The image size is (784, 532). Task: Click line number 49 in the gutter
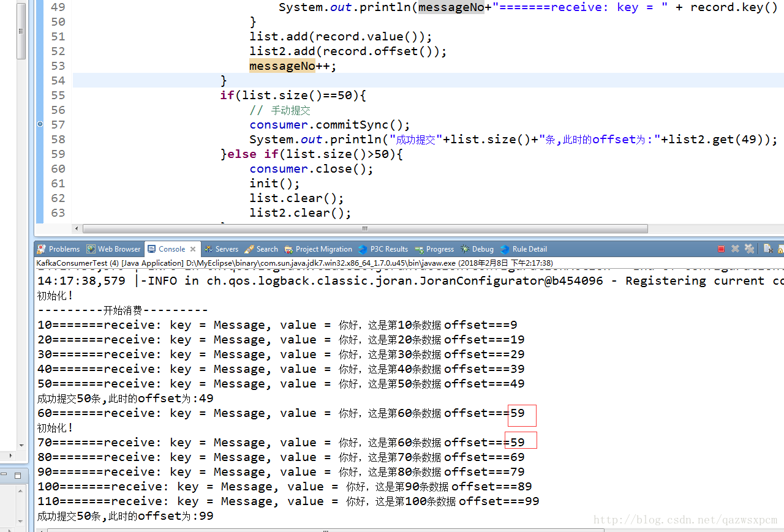click(x=58, y=7)
